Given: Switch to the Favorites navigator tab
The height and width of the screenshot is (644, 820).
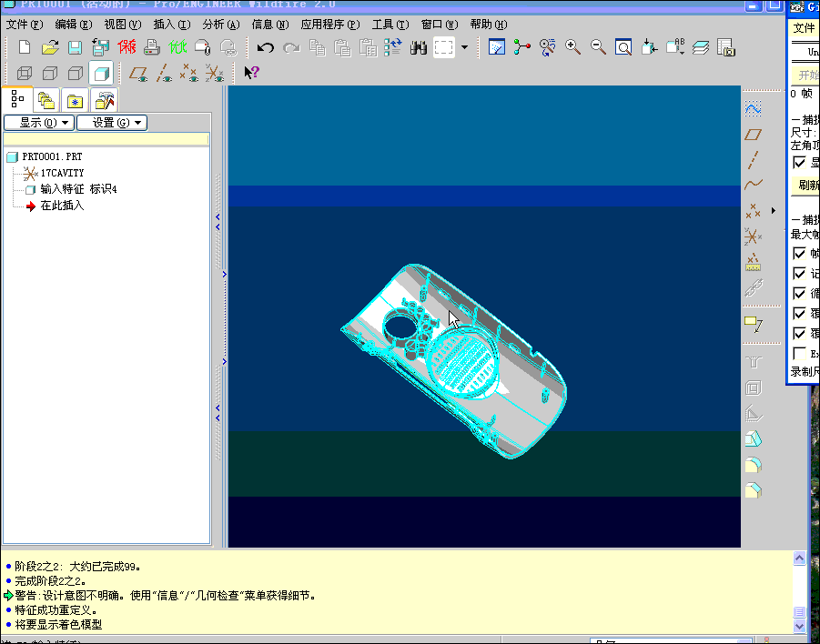Looking at the screenshot, I should tap(75, 100).
